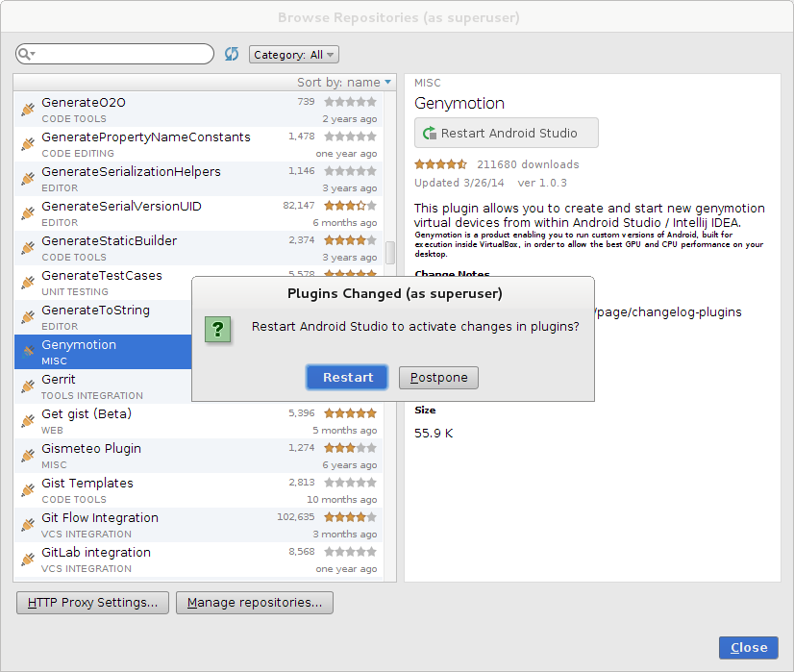Click the changelog-plugins link text
The width and height of the screenshot is (794, 672).
click(x=669, y=311)
